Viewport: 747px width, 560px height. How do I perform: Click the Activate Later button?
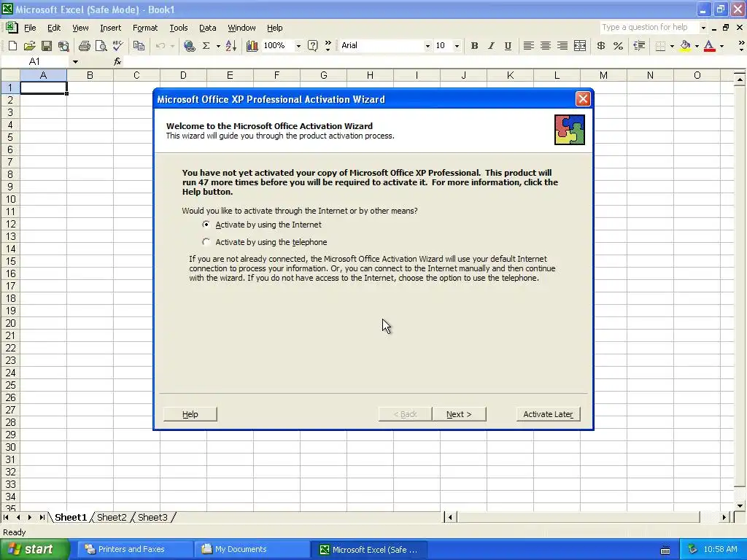click(548, 414)
